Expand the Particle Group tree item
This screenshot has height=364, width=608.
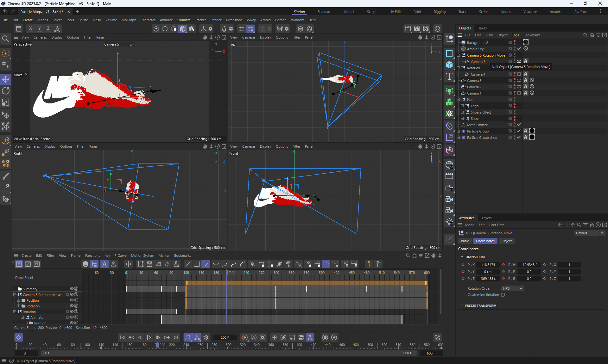pyautogui.click(x=458, y=131)
